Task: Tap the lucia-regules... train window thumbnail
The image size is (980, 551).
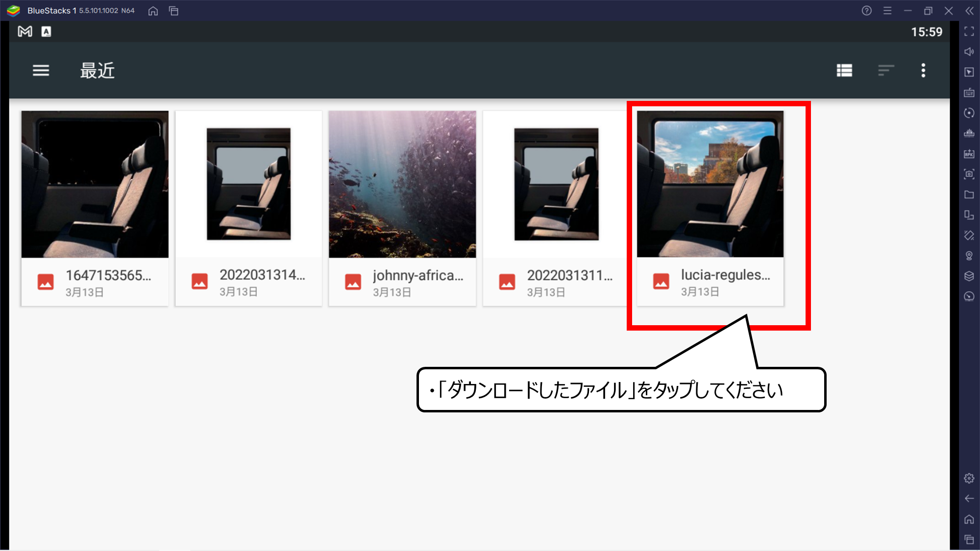Action: pyautogui.click(x=710, y=184)
